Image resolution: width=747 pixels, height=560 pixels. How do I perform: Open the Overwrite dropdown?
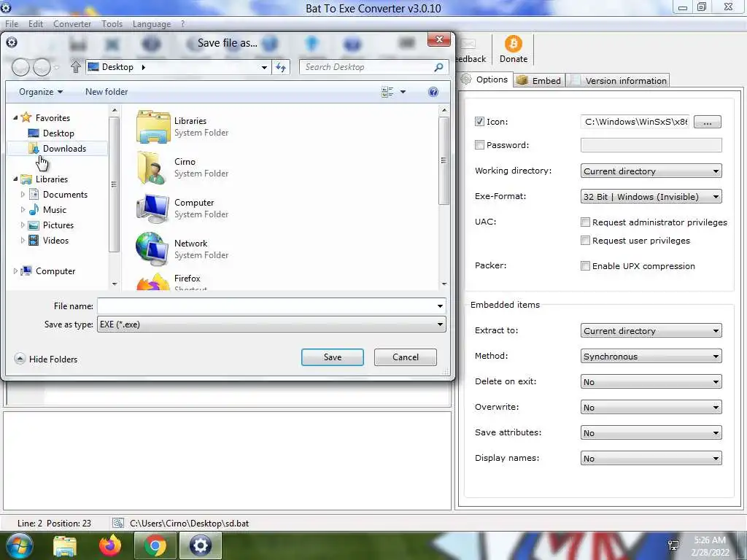point(651,407)
